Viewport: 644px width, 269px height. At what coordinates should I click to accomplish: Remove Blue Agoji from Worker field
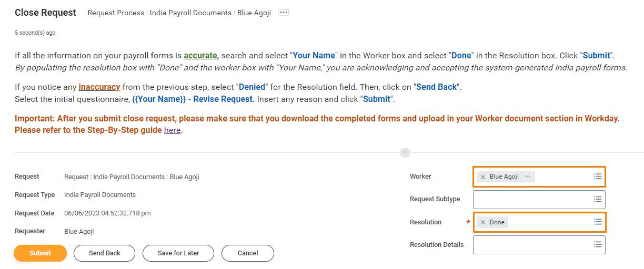(483, 177)
